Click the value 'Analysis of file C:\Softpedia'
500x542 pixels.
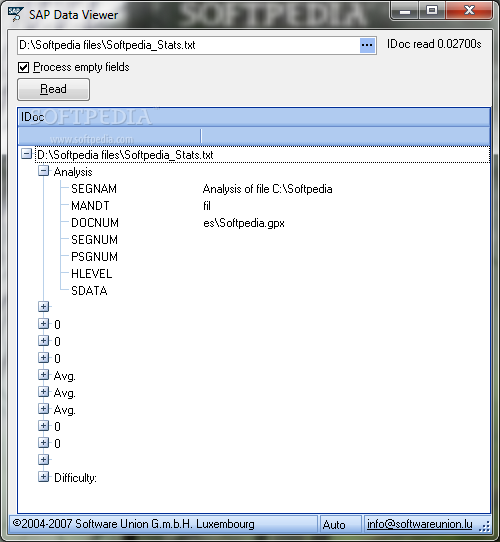tap(267, 189)
